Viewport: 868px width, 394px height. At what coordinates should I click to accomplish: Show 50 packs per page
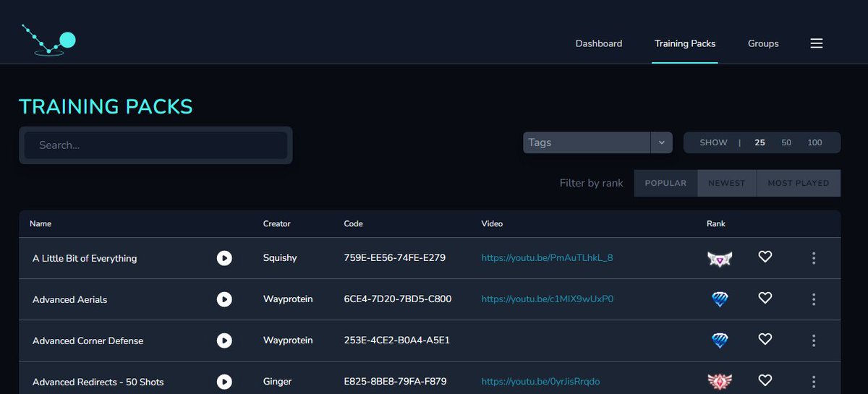(786, 142)
